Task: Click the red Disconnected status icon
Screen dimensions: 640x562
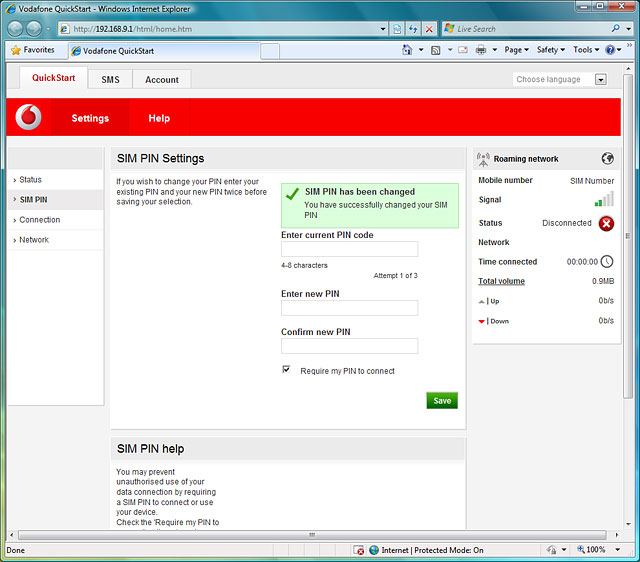Action: pos(606,223)
